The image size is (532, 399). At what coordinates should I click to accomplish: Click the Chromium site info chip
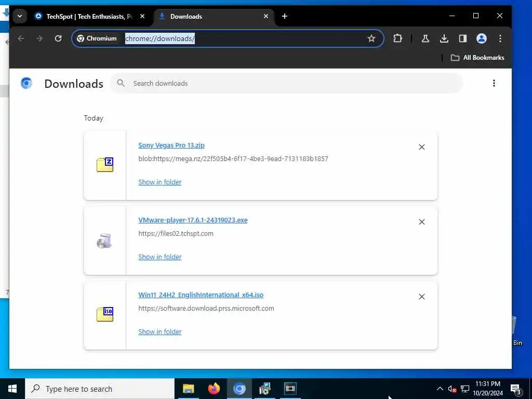[97, 38]
